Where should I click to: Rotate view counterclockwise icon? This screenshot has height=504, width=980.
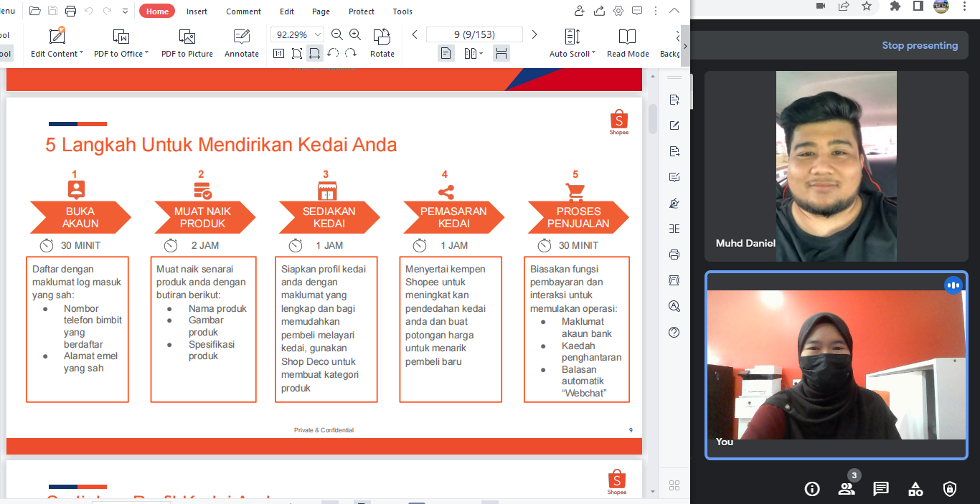[x=333, y=53]
